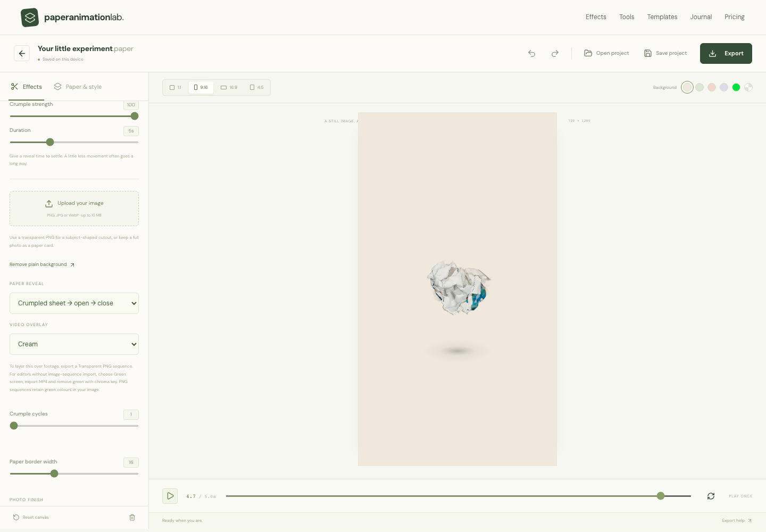766x532 pixels.
Task: Toggle loop playback icon
Action: (x=711, y=496)
